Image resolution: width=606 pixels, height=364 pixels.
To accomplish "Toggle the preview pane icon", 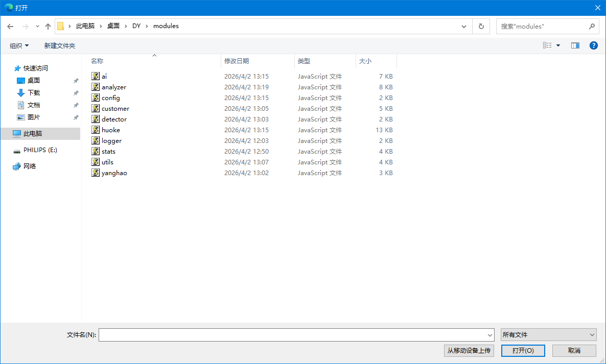I will click(575, 45).
